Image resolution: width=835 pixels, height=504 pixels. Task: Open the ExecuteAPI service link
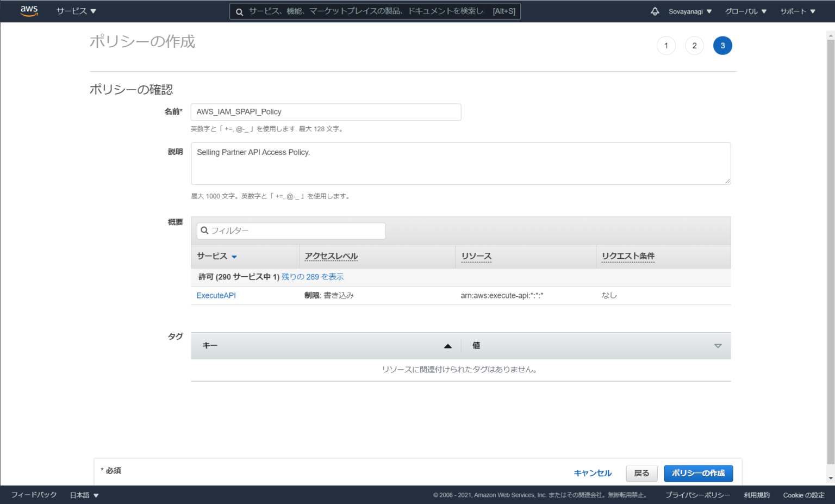click(x=216, y=295)
